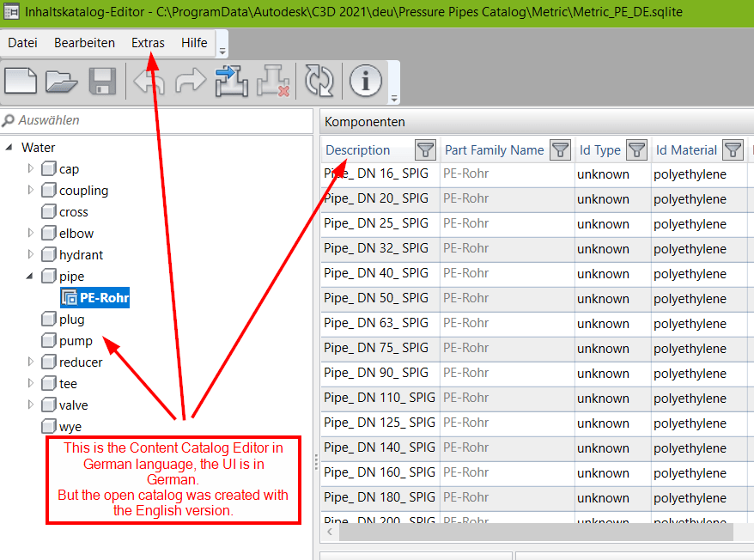Toggle the elbow checkbox

[49, 233]
